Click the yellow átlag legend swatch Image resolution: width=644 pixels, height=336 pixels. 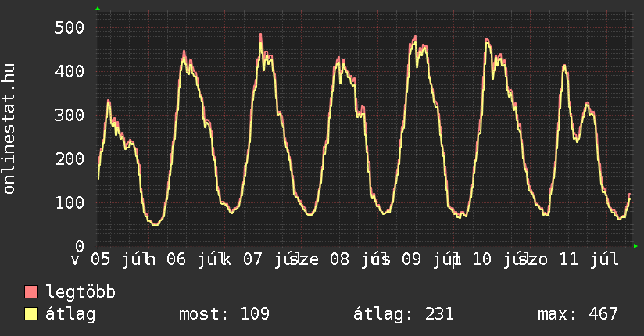point(30,313)
